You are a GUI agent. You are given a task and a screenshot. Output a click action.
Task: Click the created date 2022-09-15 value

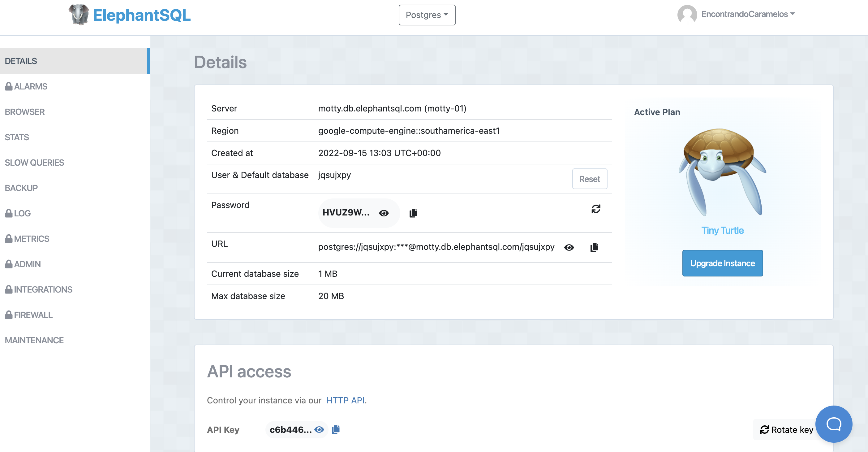(379, 153)
